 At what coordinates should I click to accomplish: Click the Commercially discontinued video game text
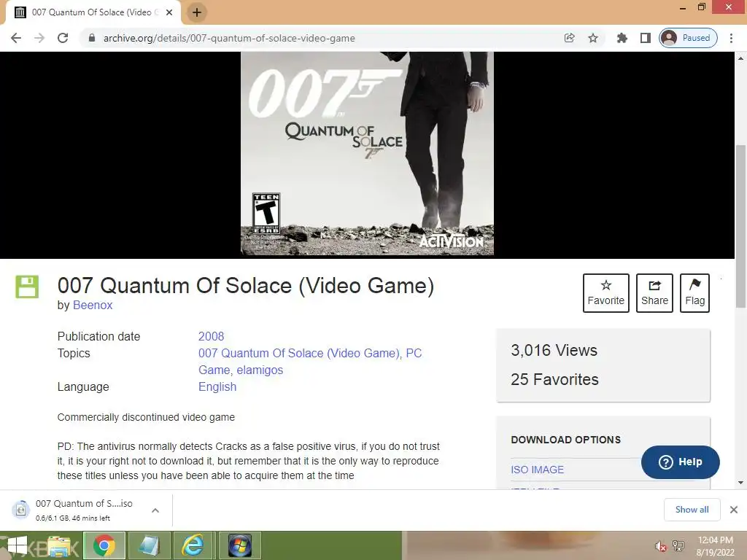point(146,417)
